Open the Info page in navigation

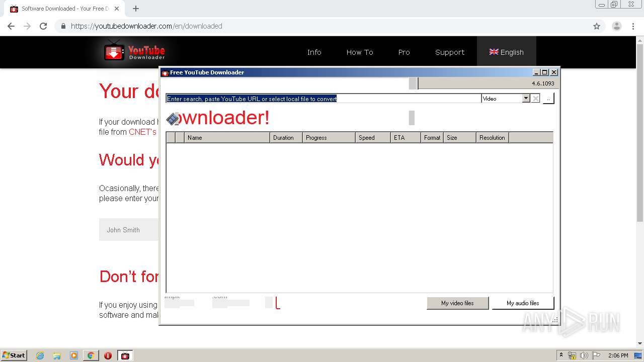[314, 52]
